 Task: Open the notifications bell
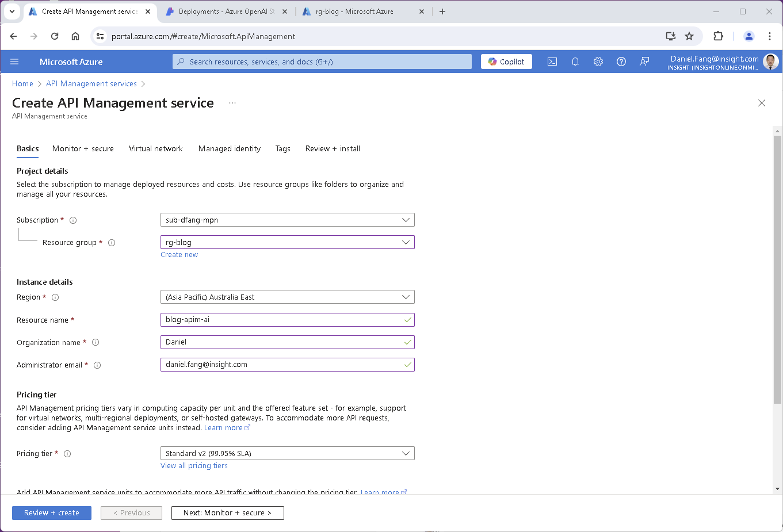(575, 62)
